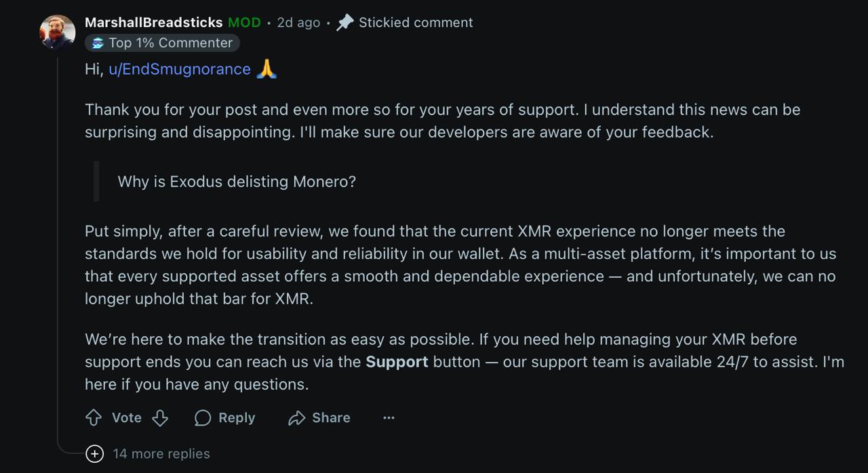Click the 2d ago timestamp
This screenshot has height=473, width=868.
pyautogui.click(x=298, y=22)
